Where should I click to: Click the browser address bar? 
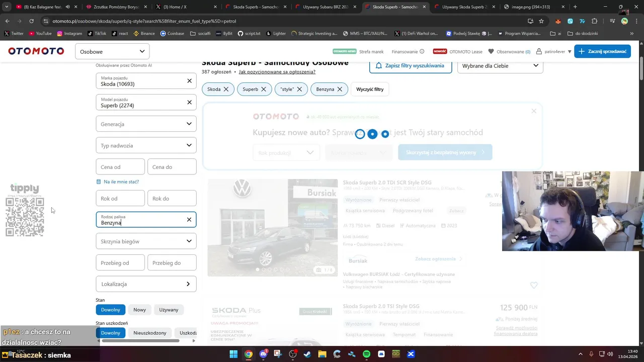click(282, 21)
